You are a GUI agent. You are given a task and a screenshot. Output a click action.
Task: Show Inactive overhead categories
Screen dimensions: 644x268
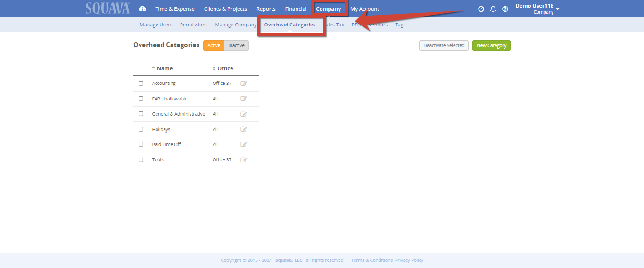pyautogui.click(x=236, y=46)
